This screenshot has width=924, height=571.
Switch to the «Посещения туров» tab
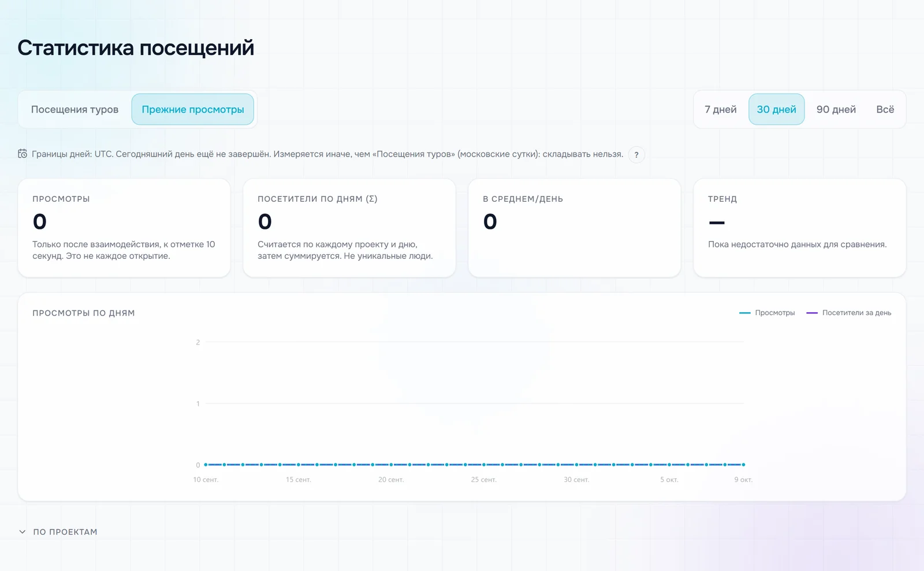[74, 109]
